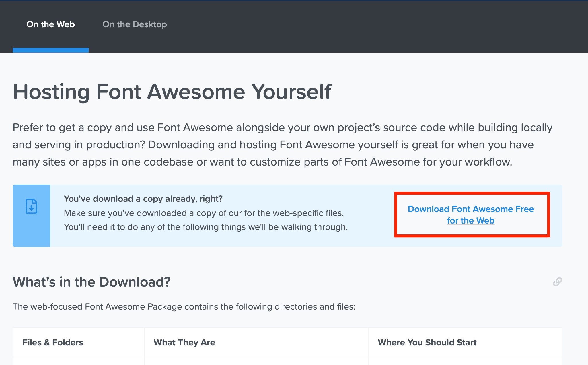Click the intro line starting "and serving in production?"
This screenshot has height=365, width=588.
click(x=273, y=145)
